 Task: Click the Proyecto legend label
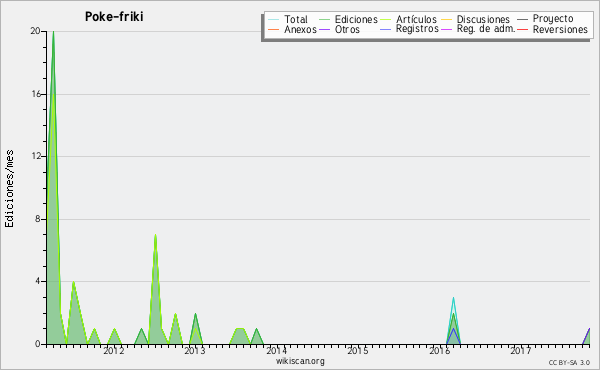pos(553,19)
